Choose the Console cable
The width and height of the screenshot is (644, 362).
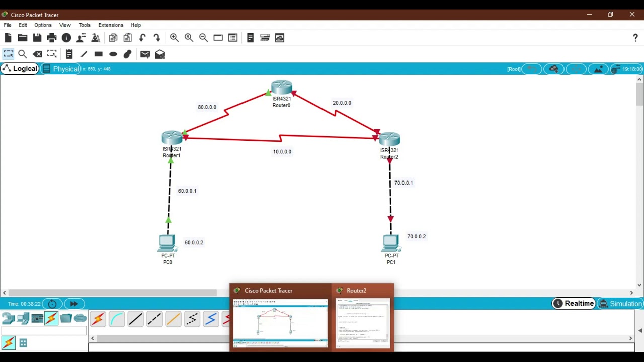tap(117, 319)
